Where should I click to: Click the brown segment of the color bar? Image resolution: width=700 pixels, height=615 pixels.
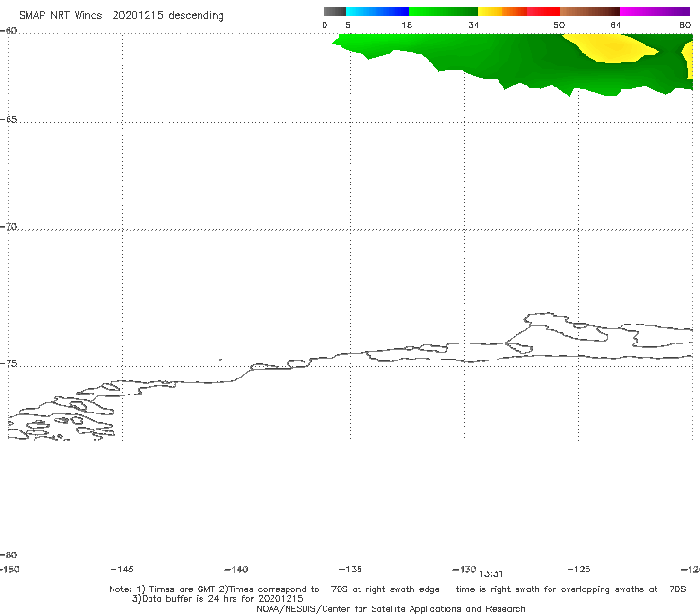pos(589,11)
